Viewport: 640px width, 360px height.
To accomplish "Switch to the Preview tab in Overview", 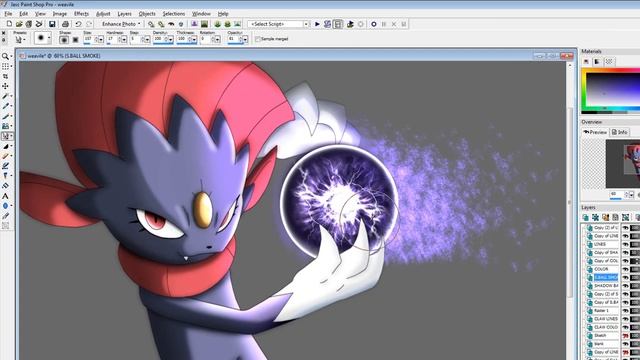I will tap(595, 132).
